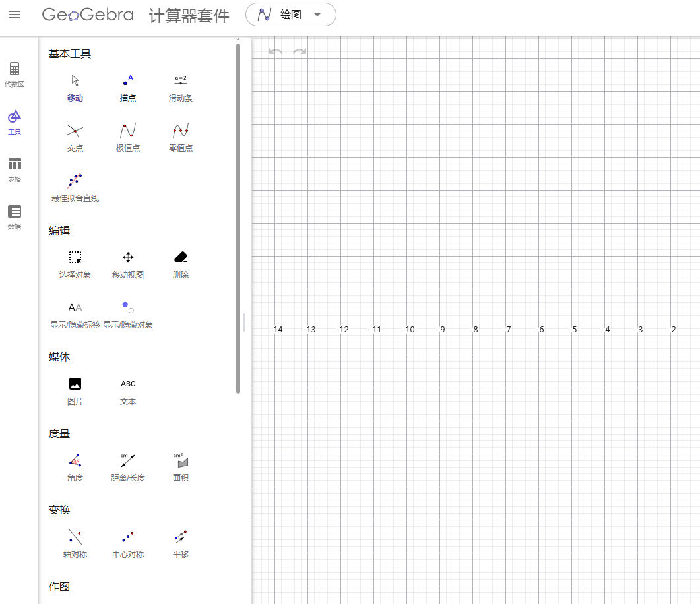Viewport: 700px width, 604px height.
Task: Select the 最佳拟合直线 best fit line tool
Action: [x=75, y=187]
